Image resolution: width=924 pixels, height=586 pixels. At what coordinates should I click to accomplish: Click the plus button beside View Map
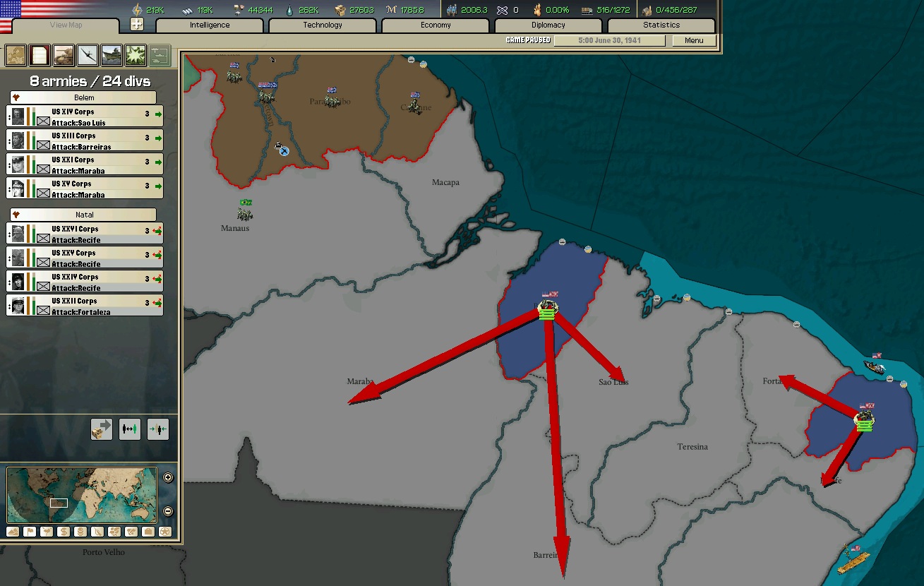click(137, 25)
